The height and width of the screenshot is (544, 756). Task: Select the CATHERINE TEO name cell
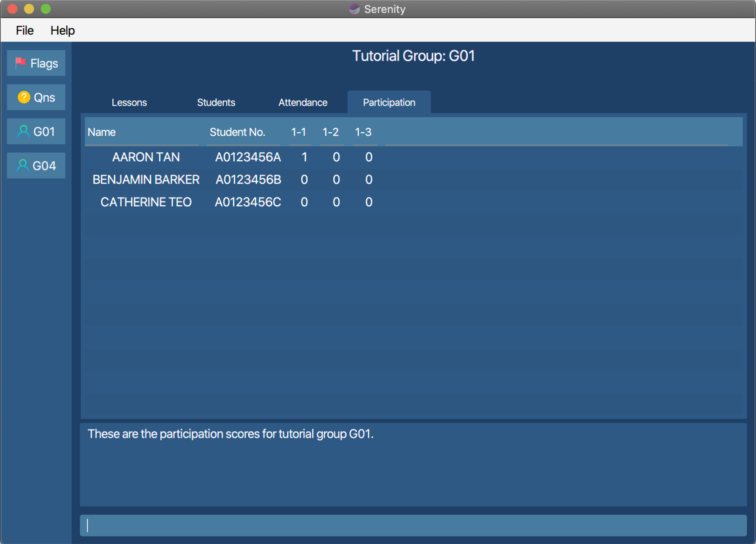[x=146, y=202]
